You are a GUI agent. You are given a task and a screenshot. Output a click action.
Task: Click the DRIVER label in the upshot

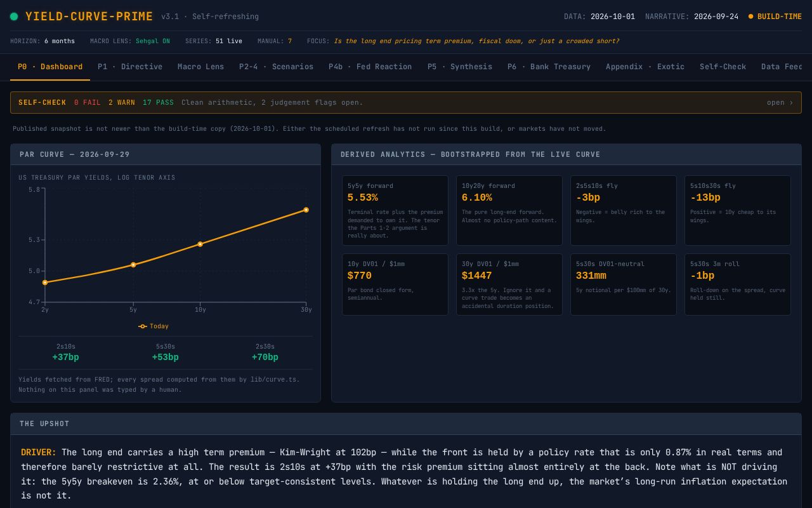click(39, 453)
